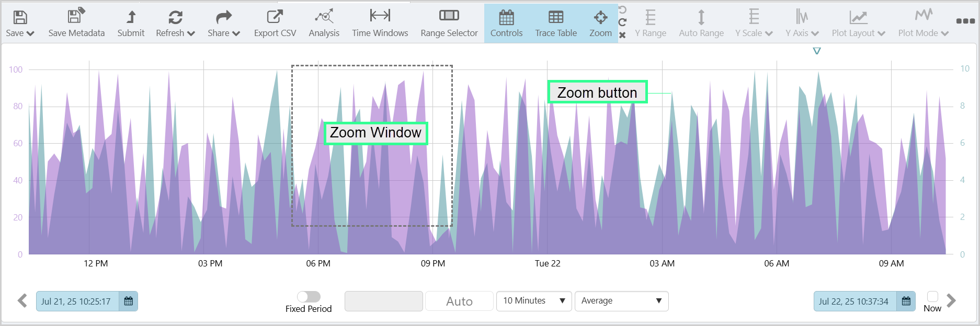Open the three-dot overflow menu

coord(965,21)
